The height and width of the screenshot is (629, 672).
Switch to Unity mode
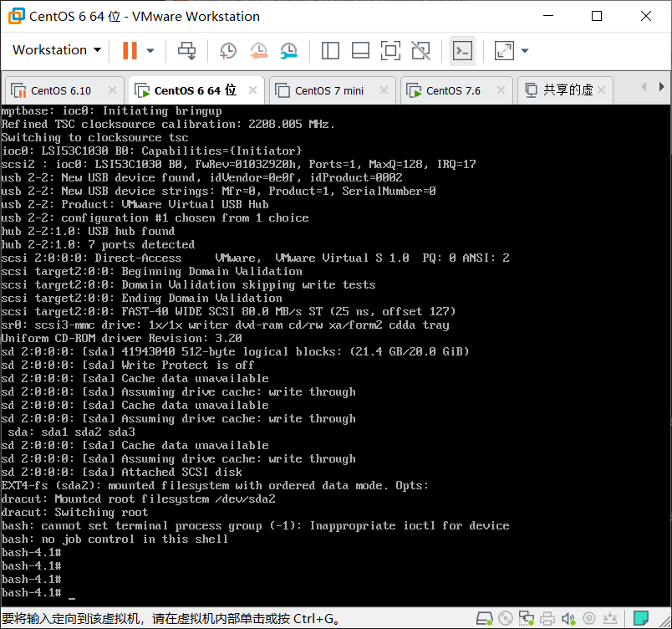point(421,50)
